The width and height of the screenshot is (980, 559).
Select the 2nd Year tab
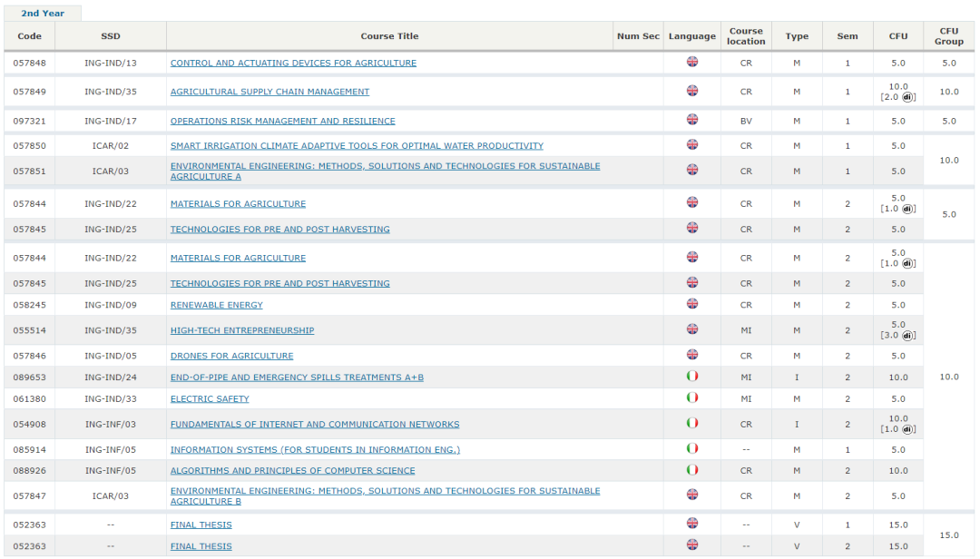pyautogui.click(x=43, y=13)
